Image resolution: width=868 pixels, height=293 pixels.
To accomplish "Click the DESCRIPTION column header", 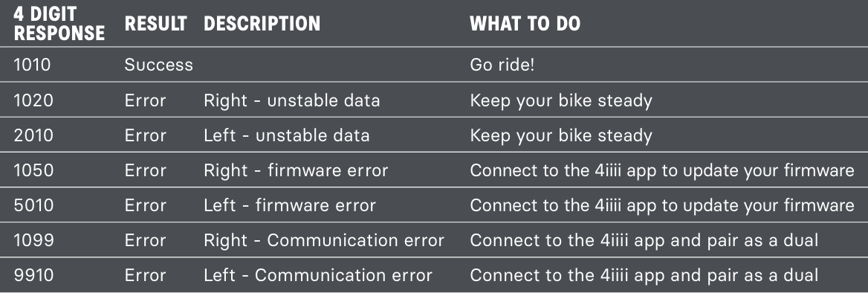I will pos(262,24).
